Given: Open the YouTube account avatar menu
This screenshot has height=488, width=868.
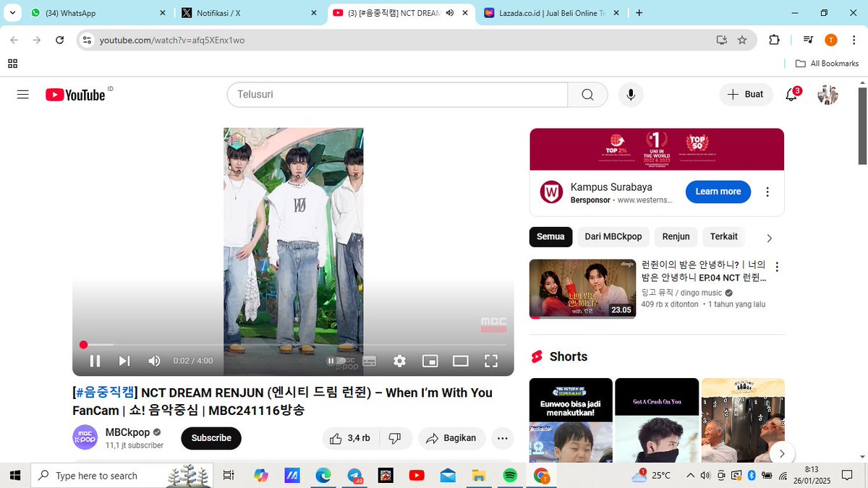Looking at the screenshot, I should coord(827,95).
